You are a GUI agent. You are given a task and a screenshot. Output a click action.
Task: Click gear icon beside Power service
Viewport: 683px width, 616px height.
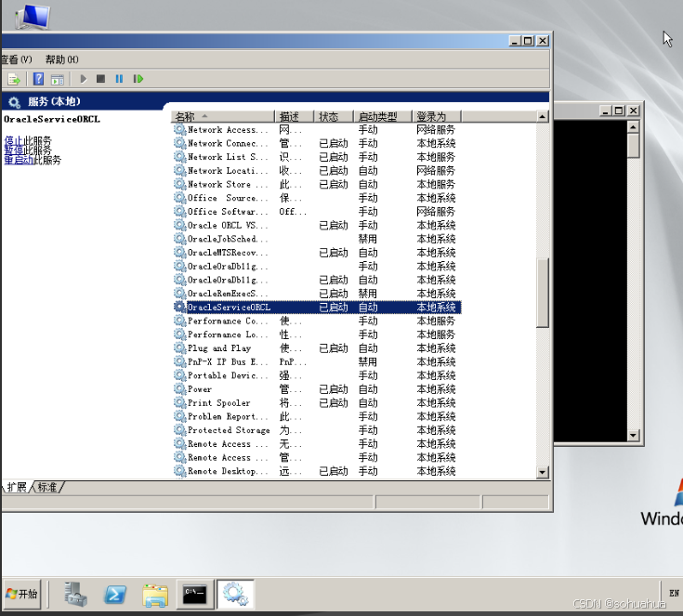[x=180, y=388]
